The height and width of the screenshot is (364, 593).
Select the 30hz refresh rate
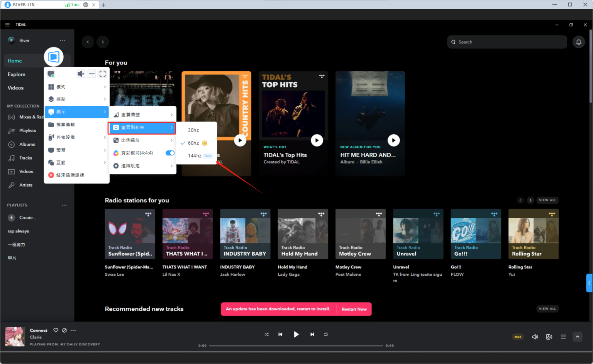[x=193, y=130]
